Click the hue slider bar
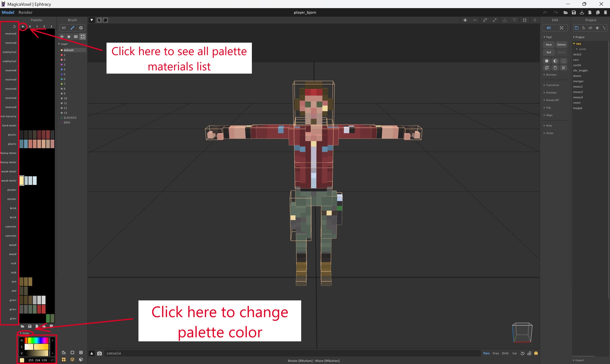 (37, 340)
